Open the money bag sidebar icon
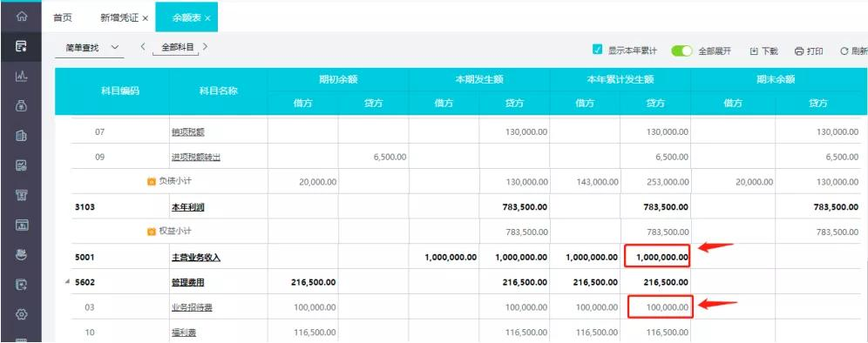This screenshot has height=343, width=868. tap(21, 106)
